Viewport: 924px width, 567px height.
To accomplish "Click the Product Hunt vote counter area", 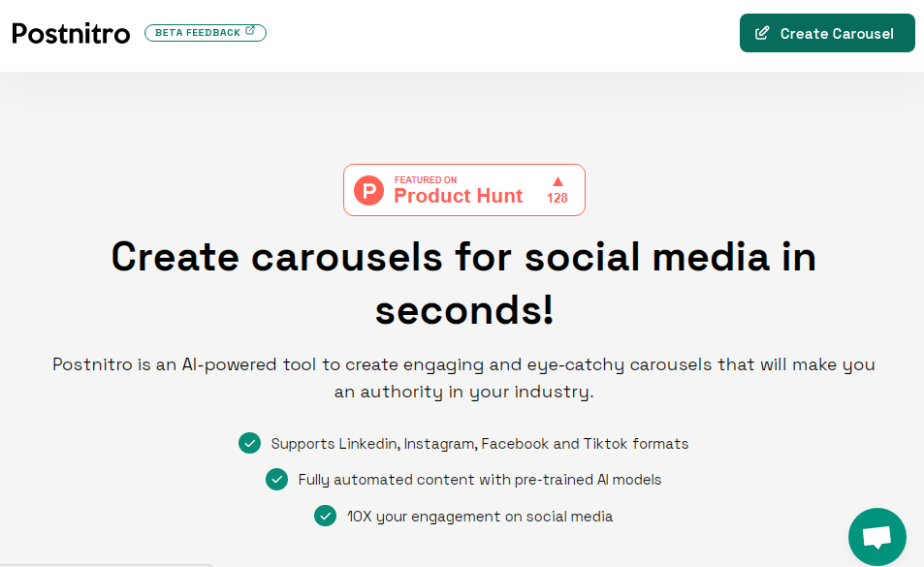I will click(x=557, y=190).
